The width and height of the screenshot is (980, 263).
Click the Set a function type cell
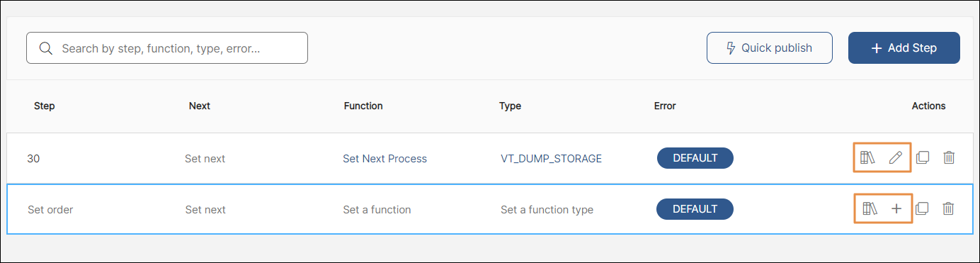[547, 210]
